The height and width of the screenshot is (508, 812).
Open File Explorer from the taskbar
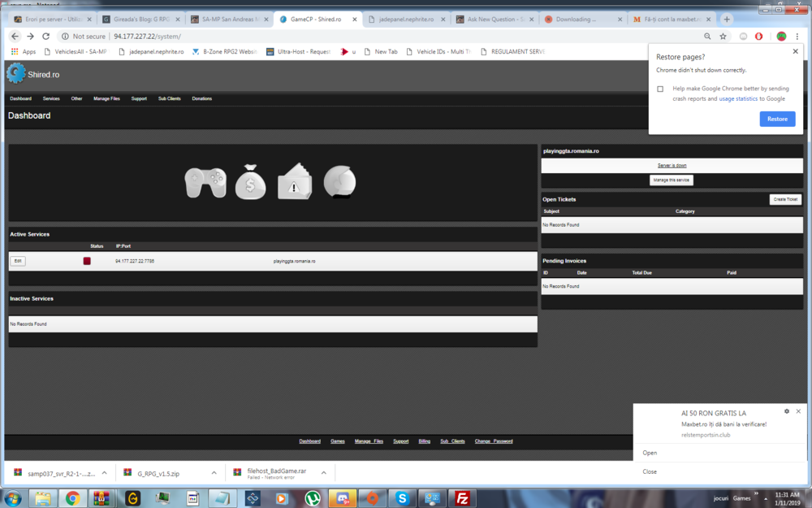coord(43,499)
